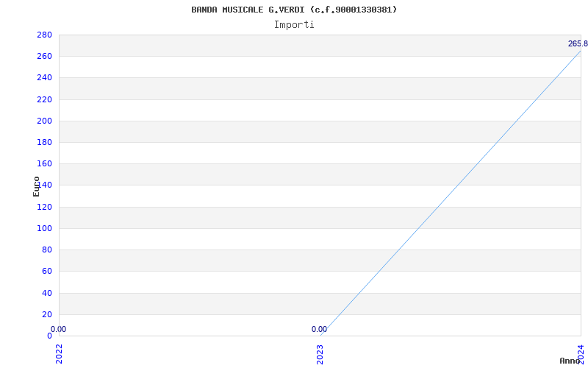Click the 220 y-axis value

(x=44, y=99)
